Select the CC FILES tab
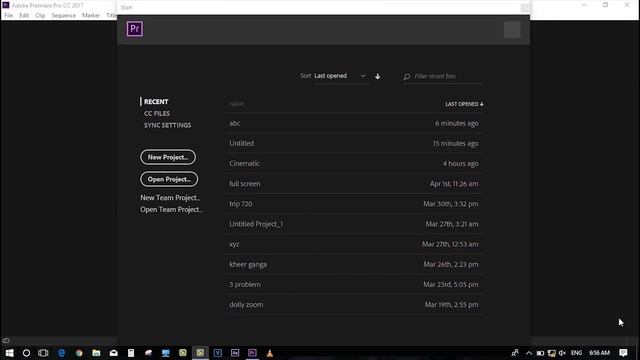The height and width of the screenshot is (360, 640). coord(157,113)
